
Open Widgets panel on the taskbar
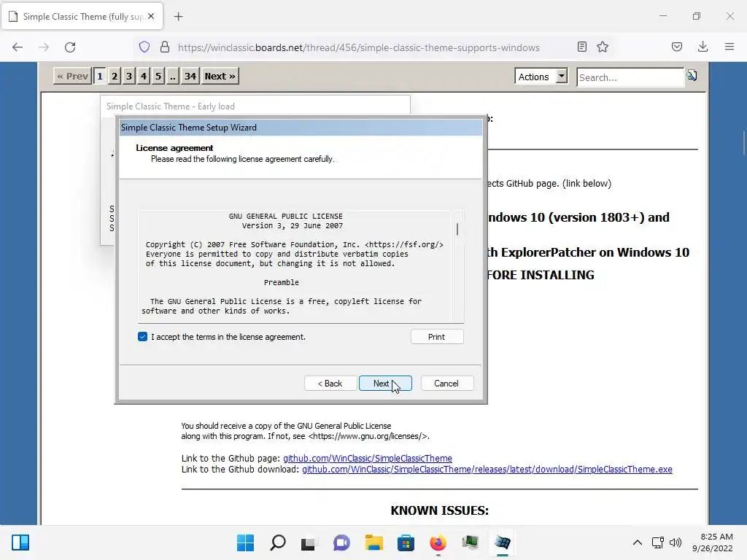pyautogui.click(x=20, y=542)
